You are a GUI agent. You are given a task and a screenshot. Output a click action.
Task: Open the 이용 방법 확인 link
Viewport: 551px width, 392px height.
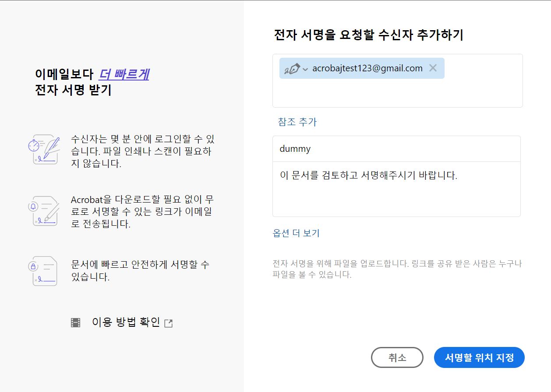(x=126, y=322)
